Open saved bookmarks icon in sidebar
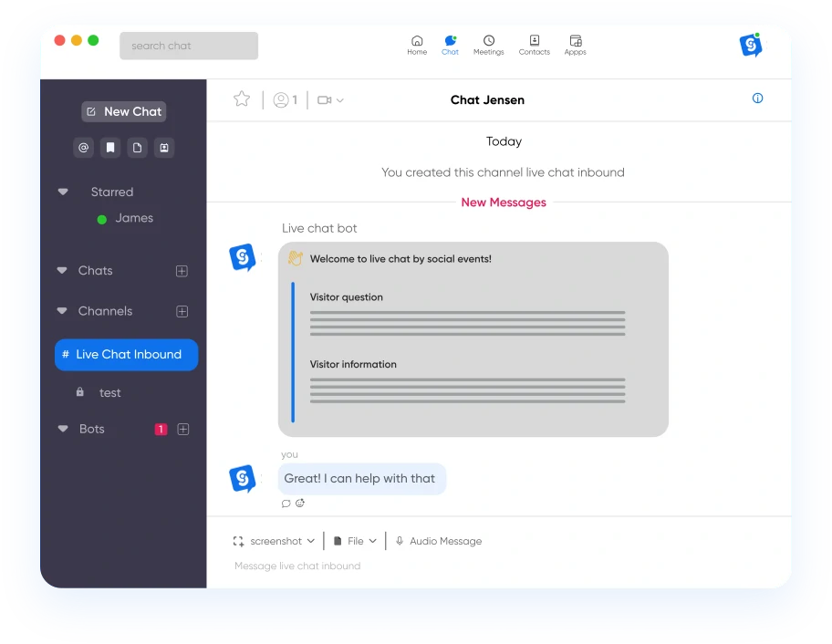 point(110,148)
